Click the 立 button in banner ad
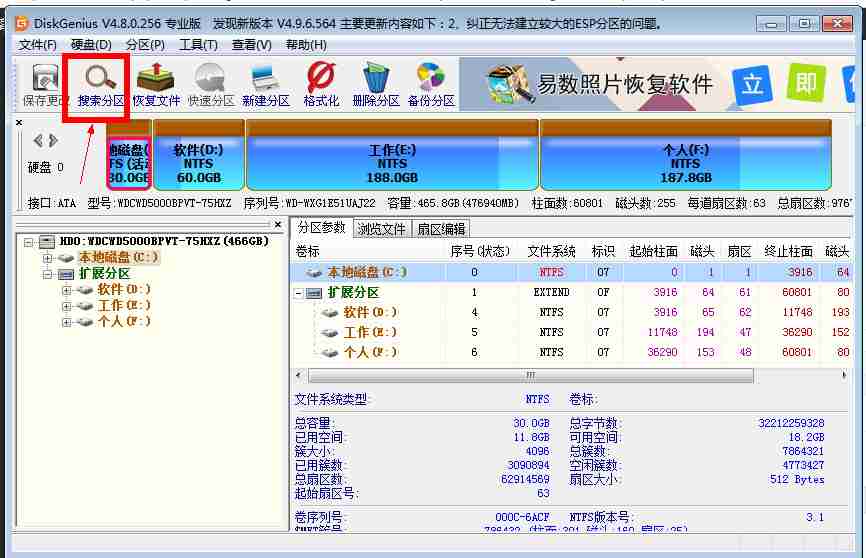 tap(752, 85)
